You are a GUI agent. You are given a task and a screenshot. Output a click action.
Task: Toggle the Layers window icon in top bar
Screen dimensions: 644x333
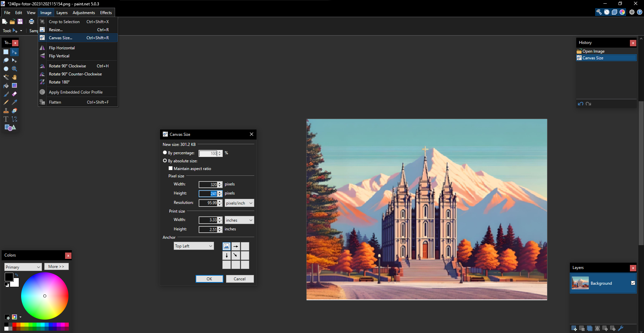pos(614,12)
